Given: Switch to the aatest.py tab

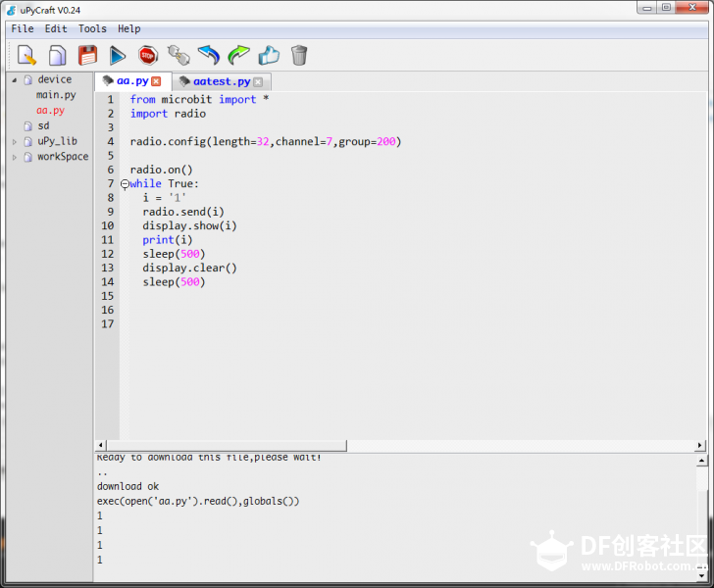Looking at the screenshot, I should [x=222, y=81].
